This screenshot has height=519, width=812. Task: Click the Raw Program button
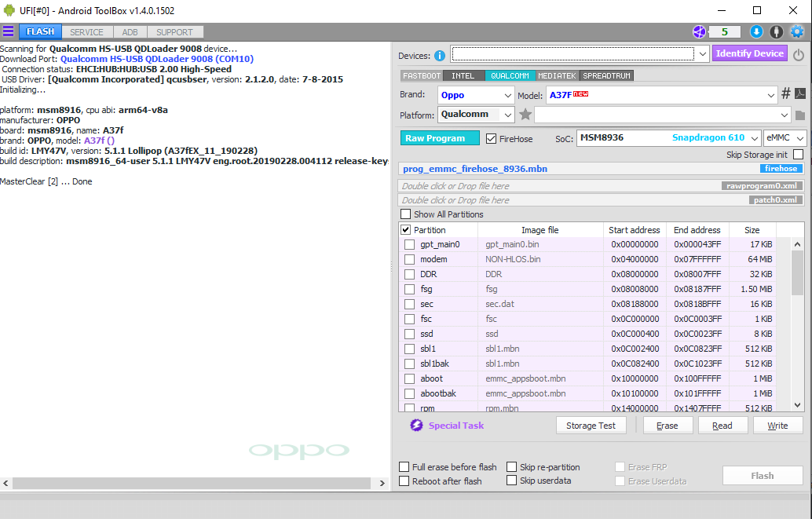pyautogui.click(x=440, y=138)
